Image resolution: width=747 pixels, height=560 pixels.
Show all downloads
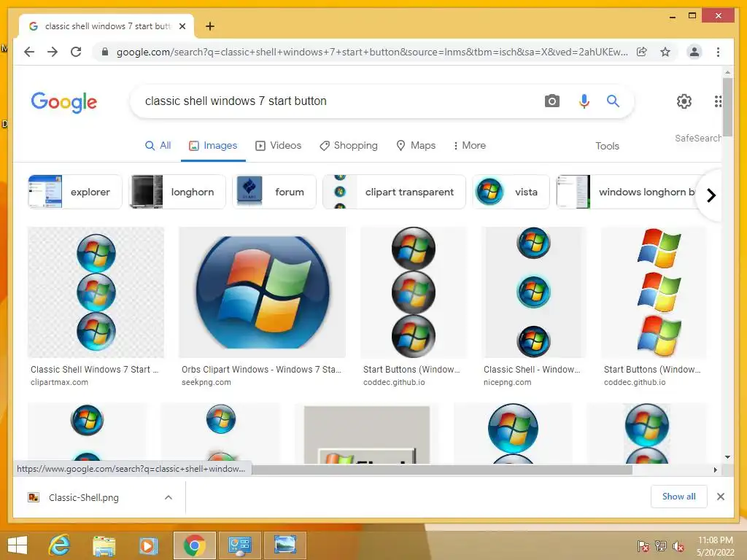(679, 497)
